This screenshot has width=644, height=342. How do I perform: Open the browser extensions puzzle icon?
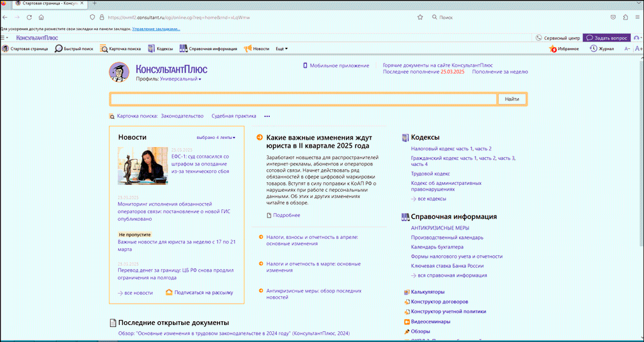(625, 18)
